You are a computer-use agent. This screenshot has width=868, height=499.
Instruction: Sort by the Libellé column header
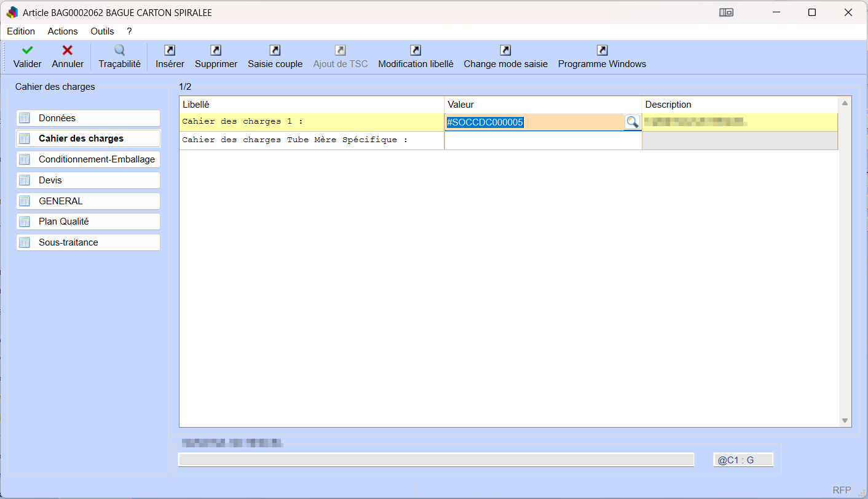coord(311,105)
